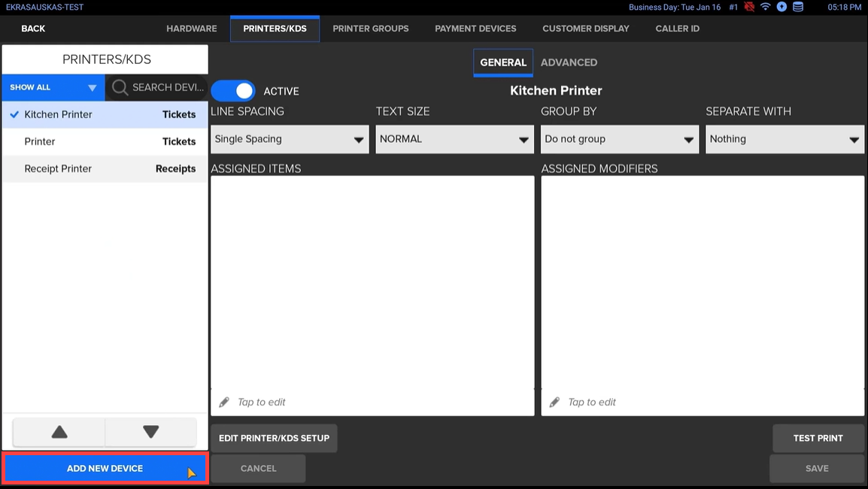Expand the Line Spacing dropdown
868x489 pixels.
coord(290,139)
